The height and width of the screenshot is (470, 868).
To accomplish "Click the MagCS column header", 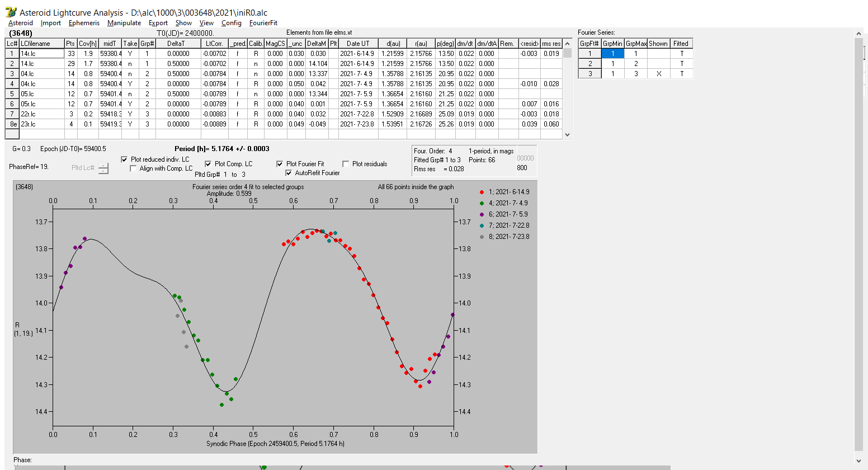I will click(275, 44).
